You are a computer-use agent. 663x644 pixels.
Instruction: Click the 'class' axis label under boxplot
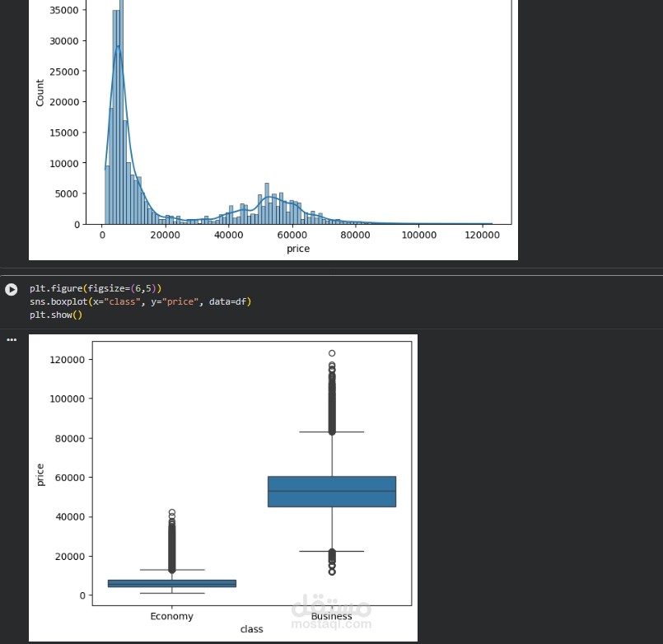point(251,629)
